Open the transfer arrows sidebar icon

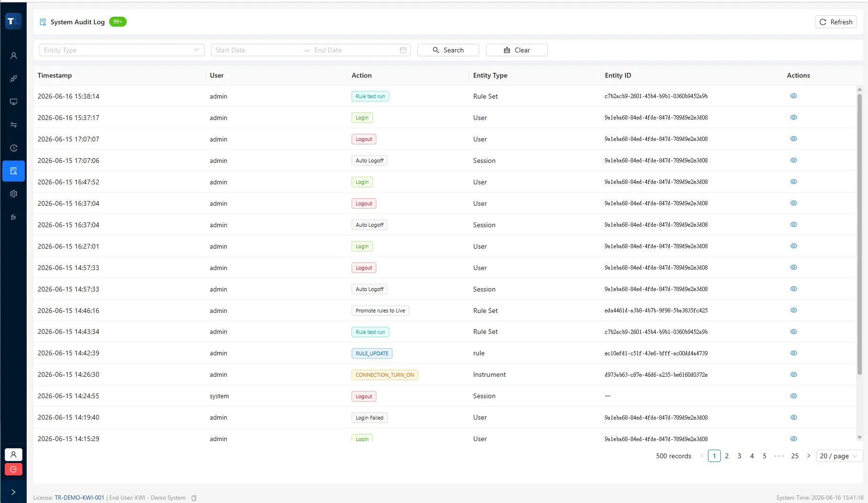tap(13, 125)
